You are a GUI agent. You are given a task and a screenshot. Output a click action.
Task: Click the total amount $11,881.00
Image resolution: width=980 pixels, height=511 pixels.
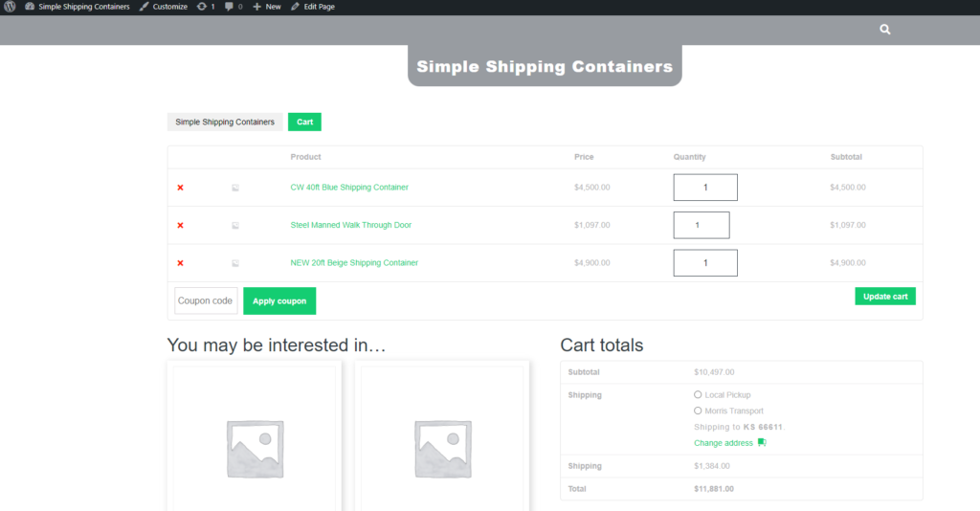tap(714, 489)
